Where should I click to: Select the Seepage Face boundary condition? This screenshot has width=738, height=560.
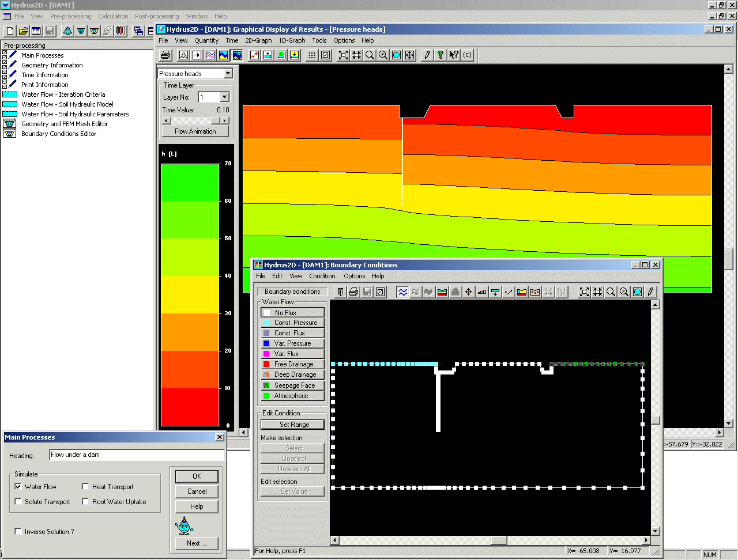coord(292,385)
